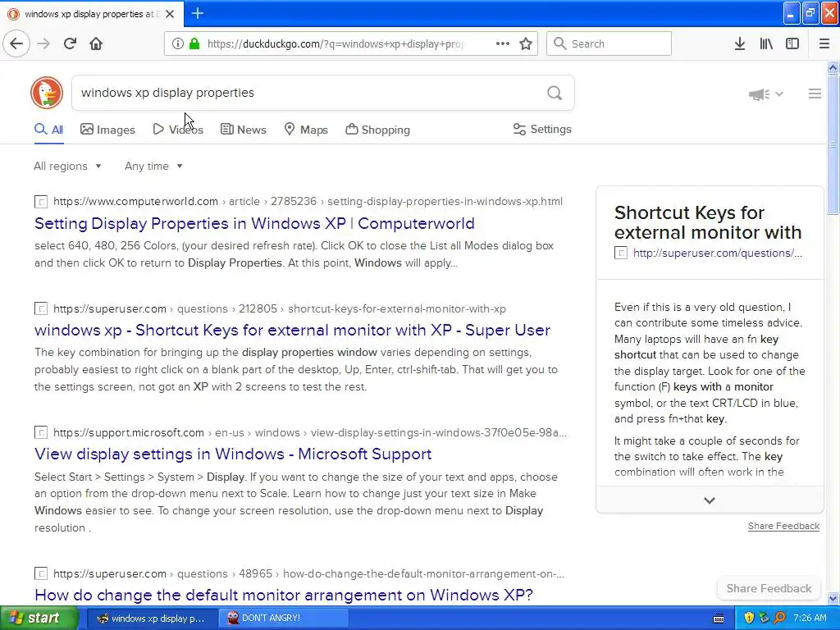This screenshot has width=840, height=630.
Task: Select the All search tab
Action: tap(48, 129)
